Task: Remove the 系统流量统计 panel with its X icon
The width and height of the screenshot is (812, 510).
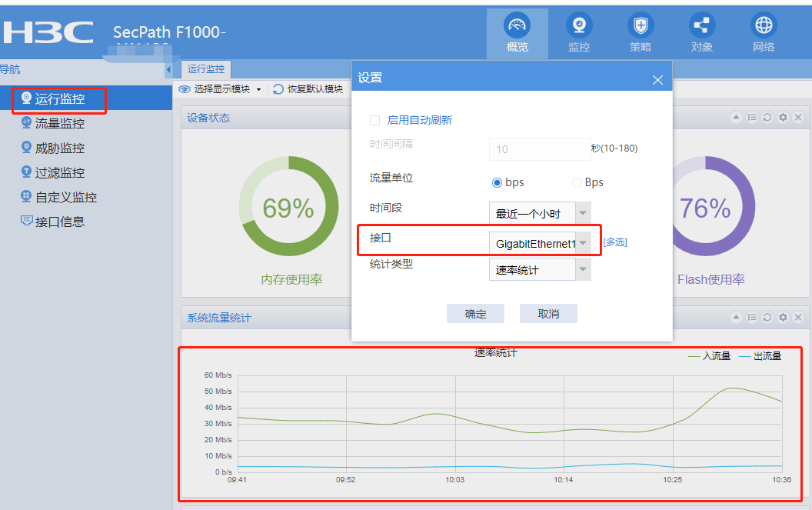Action: [798, 317]
